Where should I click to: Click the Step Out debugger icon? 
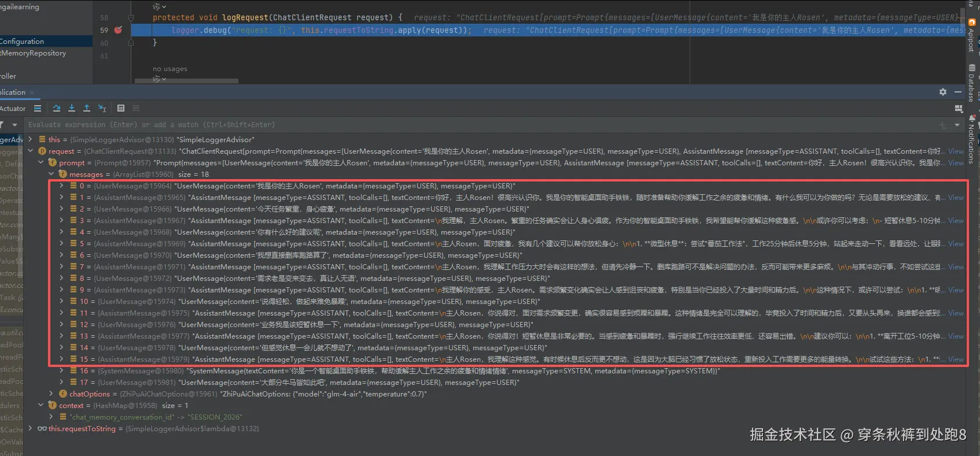[x=87, y=108]
